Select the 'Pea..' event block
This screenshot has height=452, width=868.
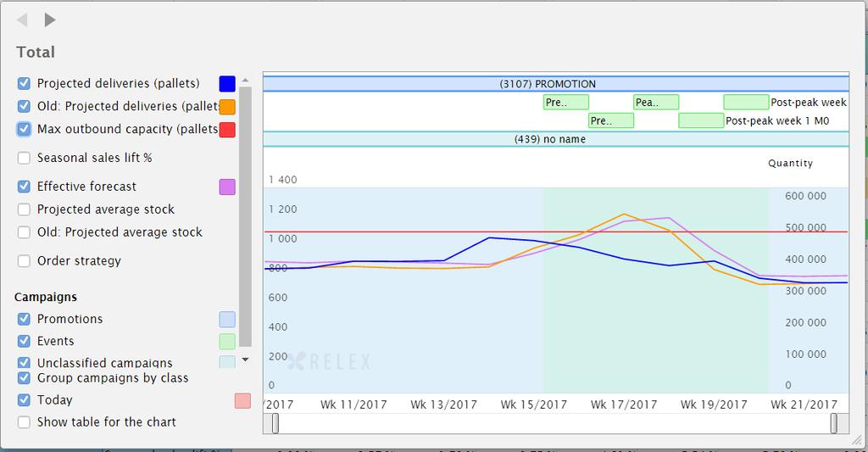[x=656, y=102]
